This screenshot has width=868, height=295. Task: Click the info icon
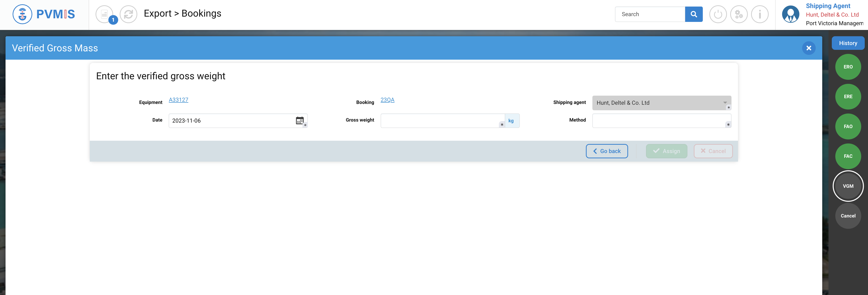(759, 14)
